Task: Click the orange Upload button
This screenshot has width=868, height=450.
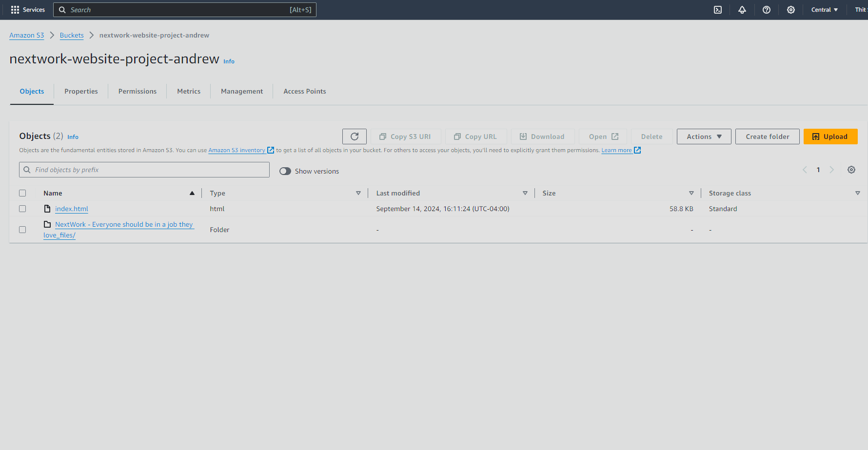Action: [830, 137]
